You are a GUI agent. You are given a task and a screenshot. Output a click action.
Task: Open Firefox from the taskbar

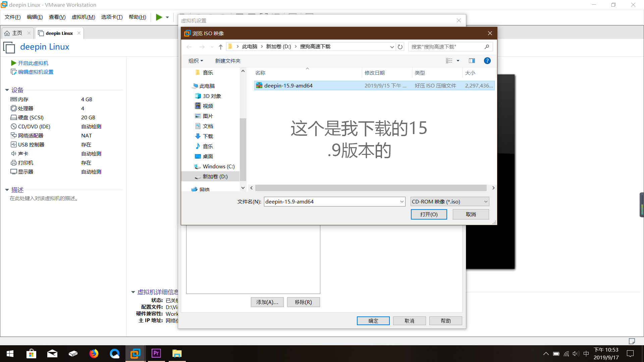(94, 354)
